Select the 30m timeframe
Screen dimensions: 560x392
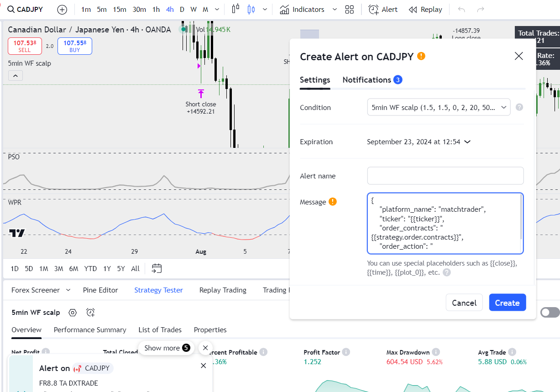(139, 9)
